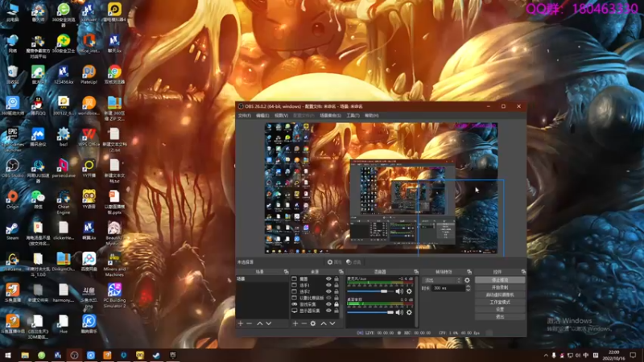644x362 pixels.
Task: Open source properties gear in the sources toolbar
Action: pyautogui.click(x=313, y=324)
